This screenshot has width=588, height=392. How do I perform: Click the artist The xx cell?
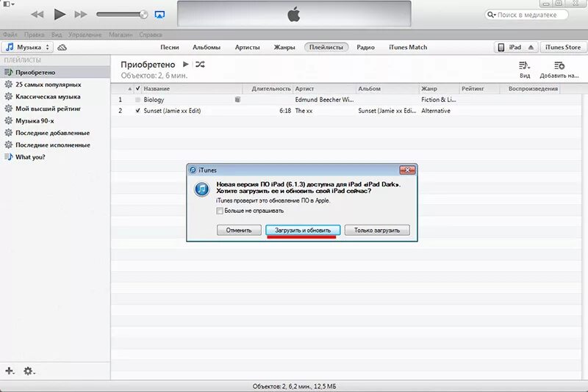[x=304, y=111]
